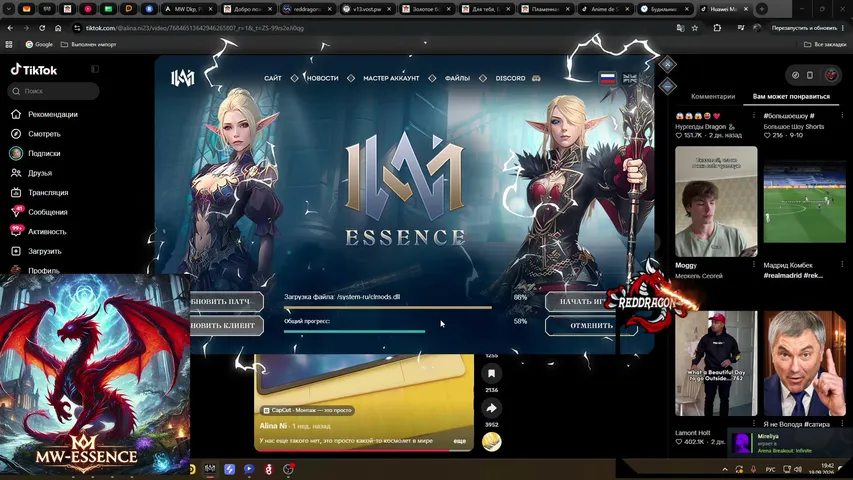
Task: Open the CapCut Монтаж chip
Action: point(307,410)
